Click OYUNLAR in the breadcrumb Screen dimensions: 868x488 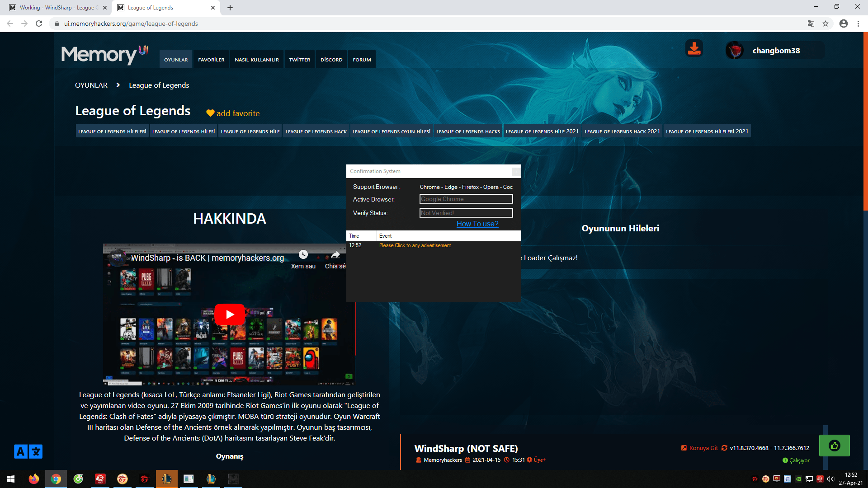click(91, 85)
